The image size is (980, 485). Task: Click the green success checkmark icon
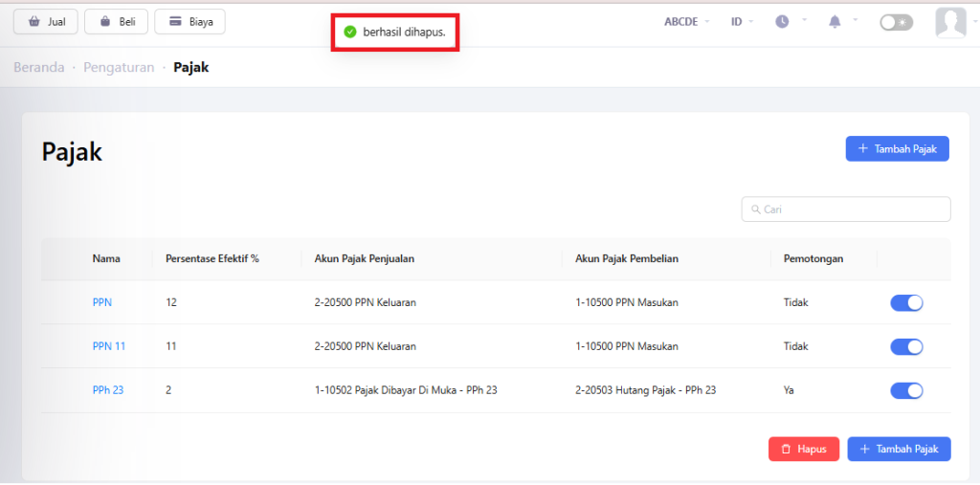(x=350, y=33)
